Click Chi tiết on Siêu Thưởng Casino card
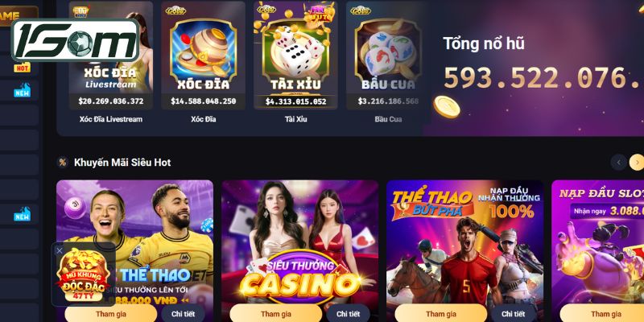The width and height of the screenshot is (644, 322). coord(348,314)
